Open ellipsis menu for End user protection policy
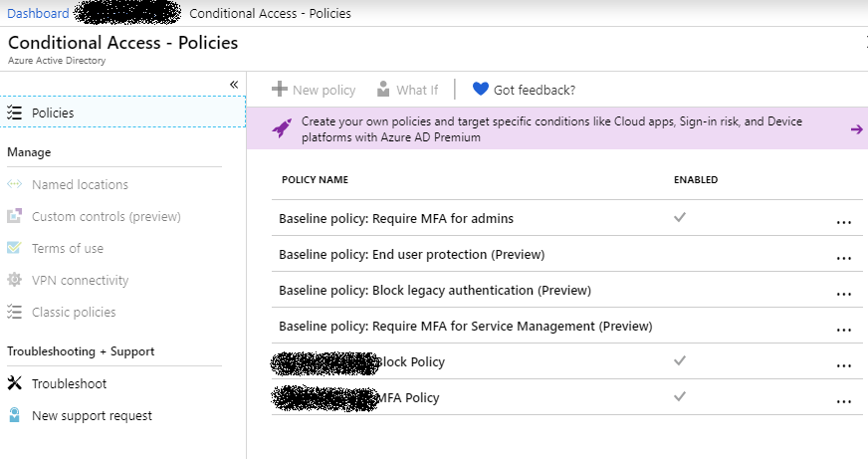 [844, 258]
